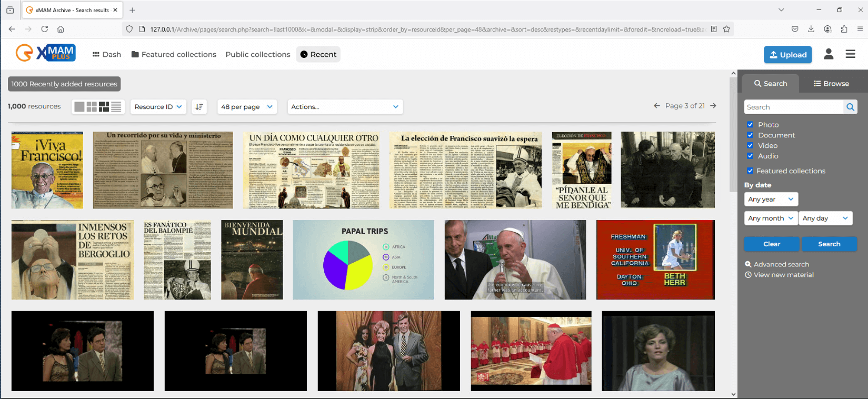Click in the sidebar Search text field

pyautogui.click(x=793, y=107)
